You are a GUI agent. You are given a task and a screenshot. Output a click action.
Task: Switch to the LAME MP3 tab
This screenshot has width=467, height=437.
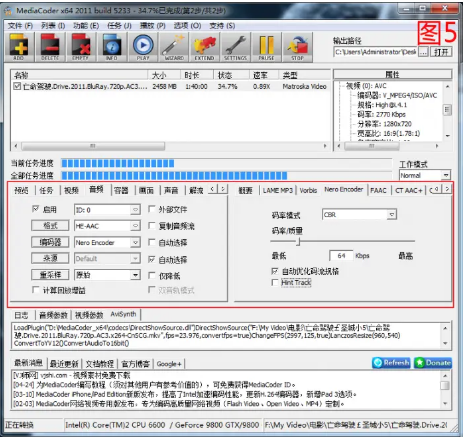pos(277,190)
